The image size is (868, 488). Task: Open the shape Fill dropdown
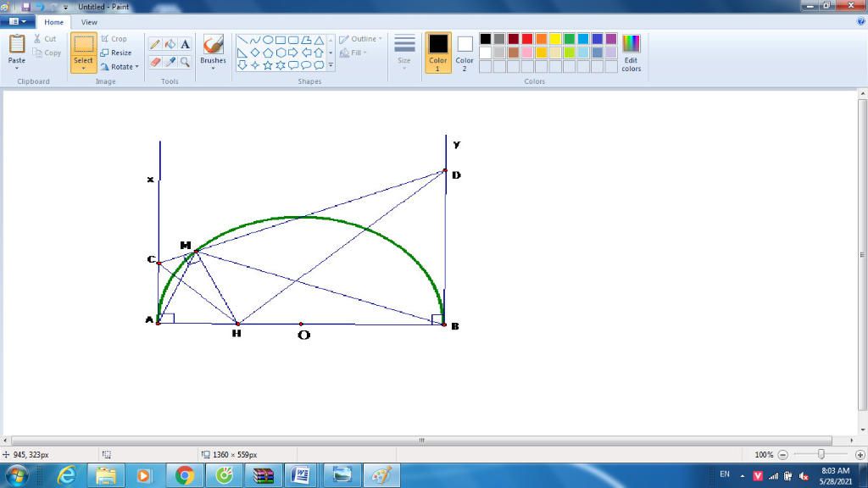point(353,53)
